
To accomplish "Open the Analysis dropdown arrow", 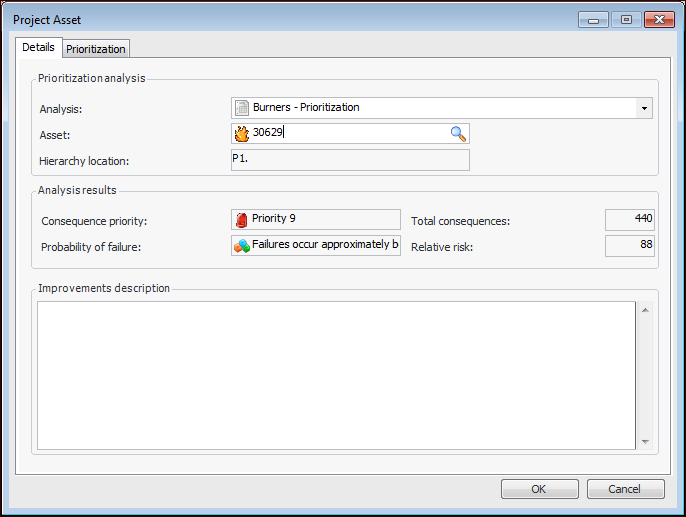I will (x=644, y=108).
